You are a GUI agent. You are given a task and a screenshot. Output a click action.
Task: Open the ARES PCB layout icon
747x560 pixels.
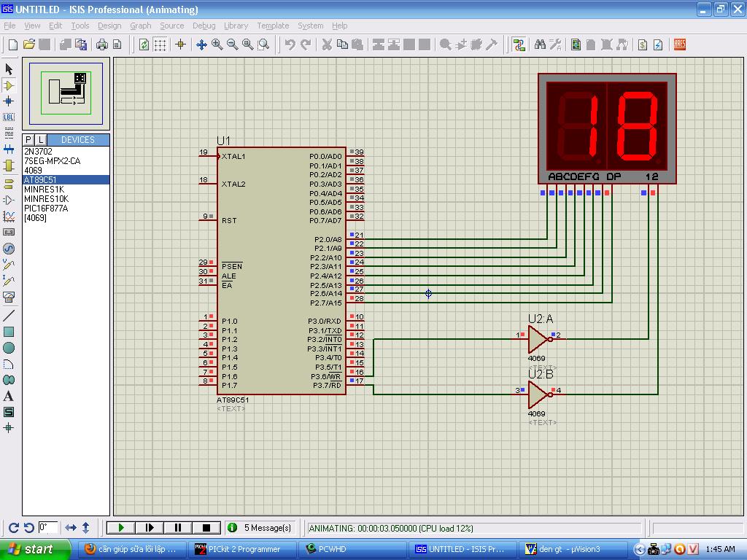click(x=679, y=44)
